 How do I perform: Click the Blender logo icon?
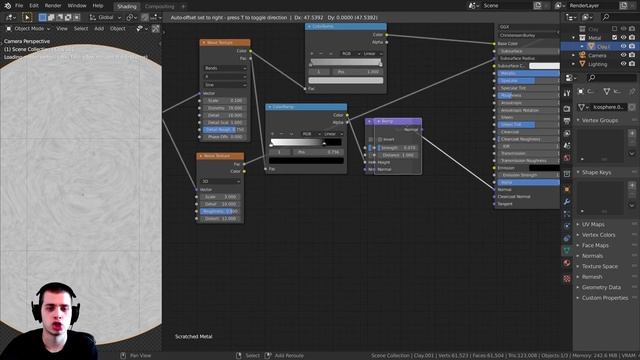[x=7, y=6]
